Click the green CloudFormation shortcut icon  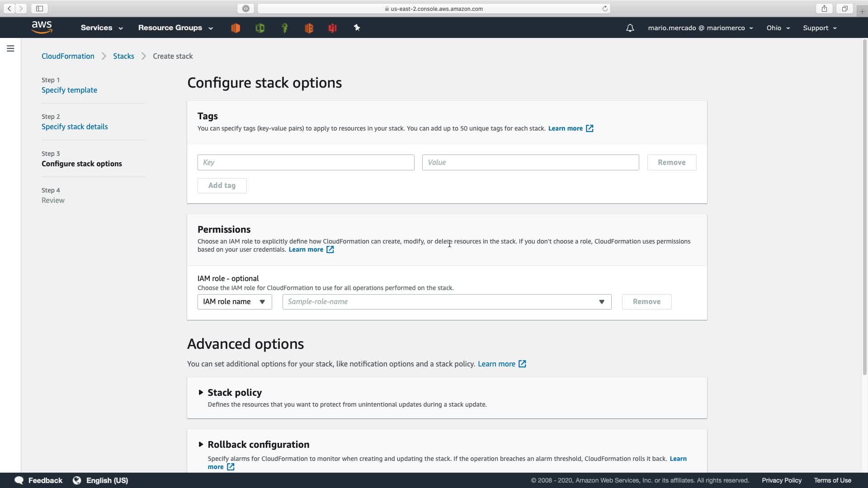point(260,28)
